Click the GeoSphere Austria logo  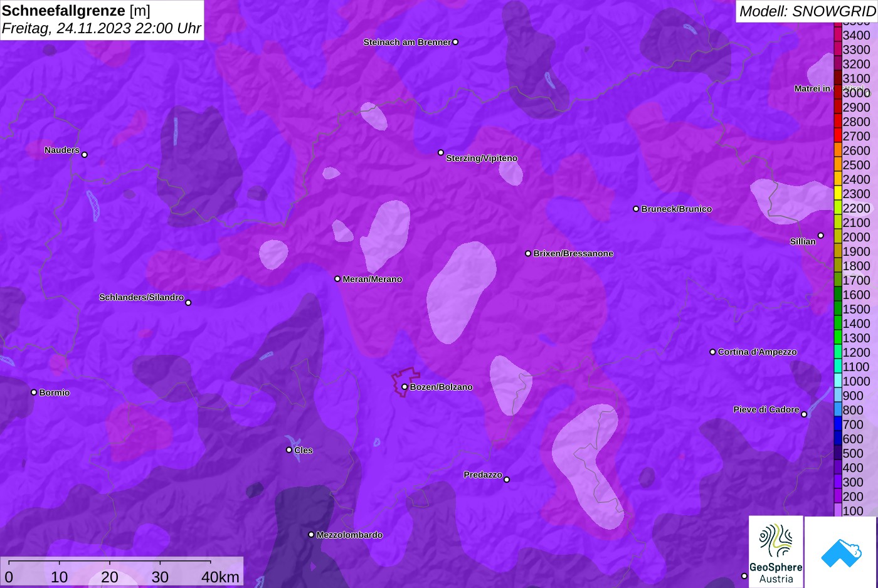point(776,552)
